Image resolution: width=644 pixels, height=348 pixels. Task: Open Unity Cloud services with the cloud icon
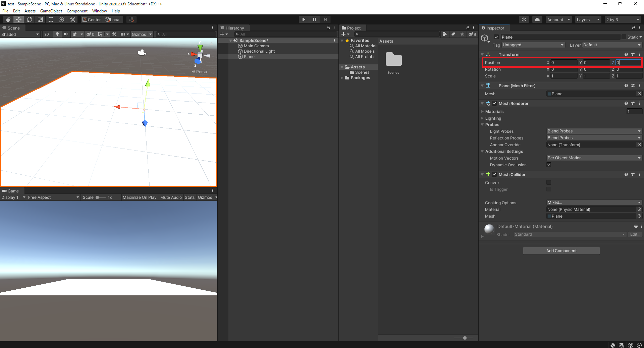pos(537,19)
